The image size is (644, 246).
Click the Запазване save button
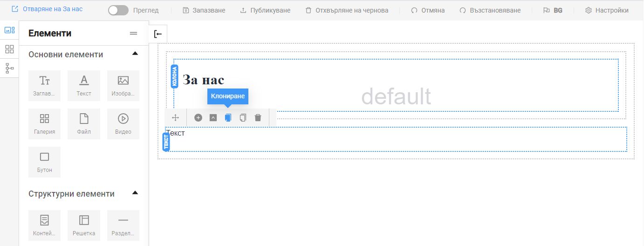(204, 10)
